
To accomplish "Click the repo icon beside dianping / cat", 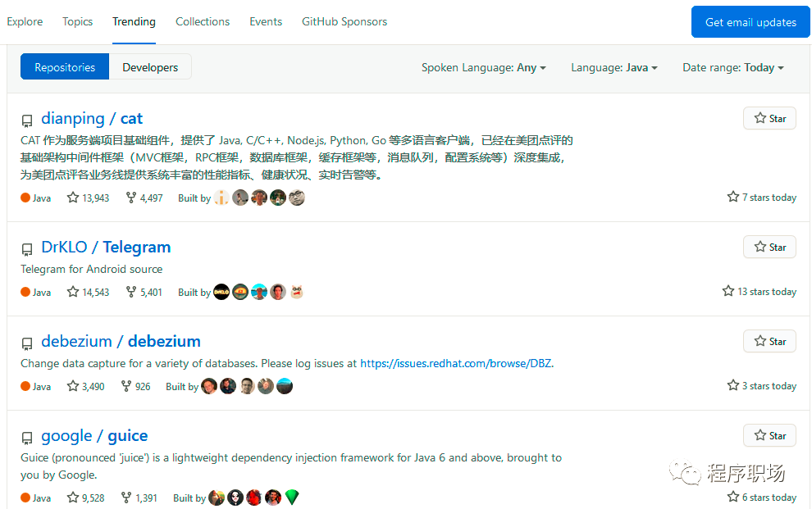I will 27,121.
